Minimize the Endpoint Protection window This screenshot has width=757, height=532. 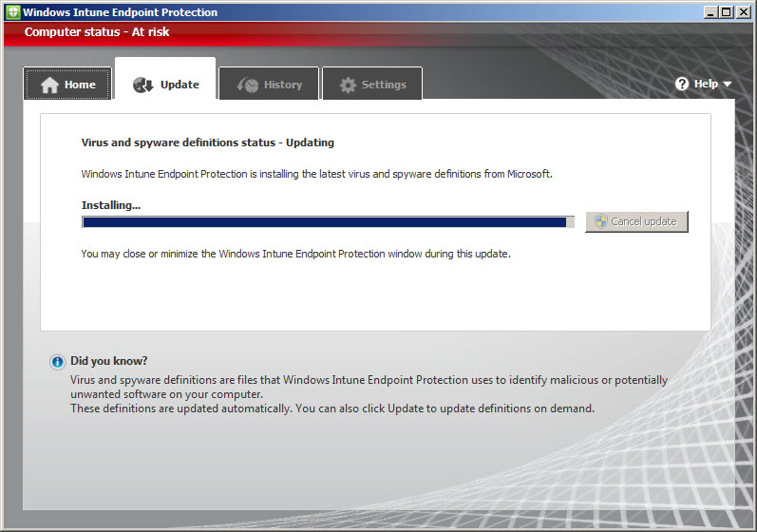pyautogui.click(x=710, y=12)
